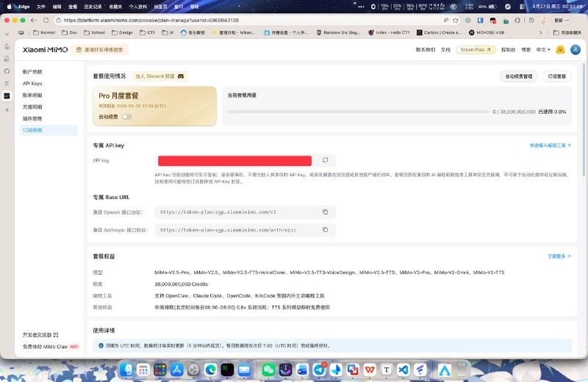Viewport: 588px width, 382px height.
Task: Click the 加入 Discord 频道 button
Action: 159,76
